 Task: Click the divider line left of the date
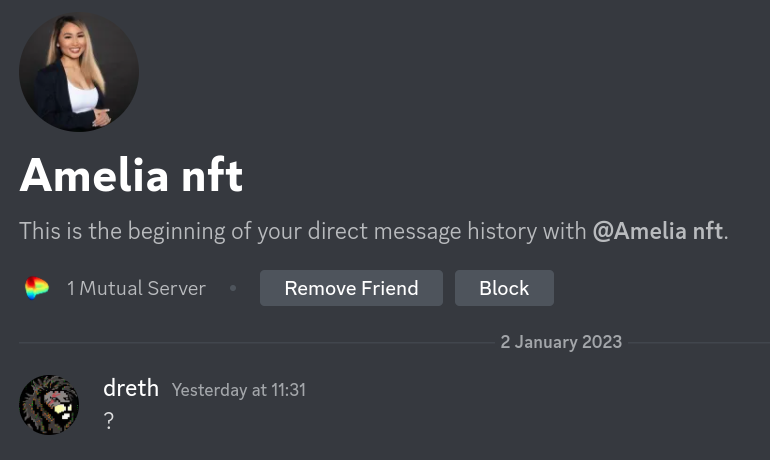(x=250, y=342)
